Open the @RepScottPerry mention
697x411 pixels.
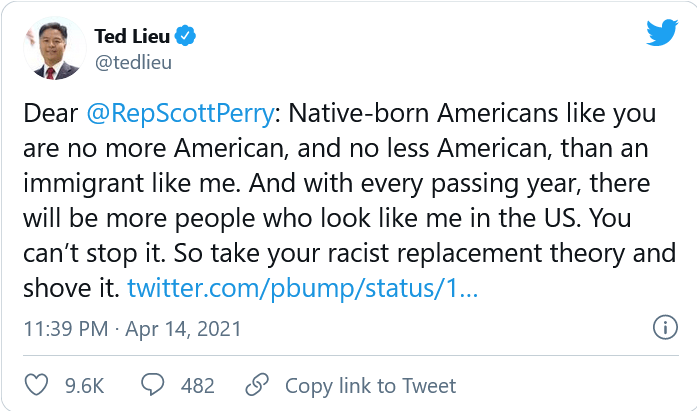point(191,113)
